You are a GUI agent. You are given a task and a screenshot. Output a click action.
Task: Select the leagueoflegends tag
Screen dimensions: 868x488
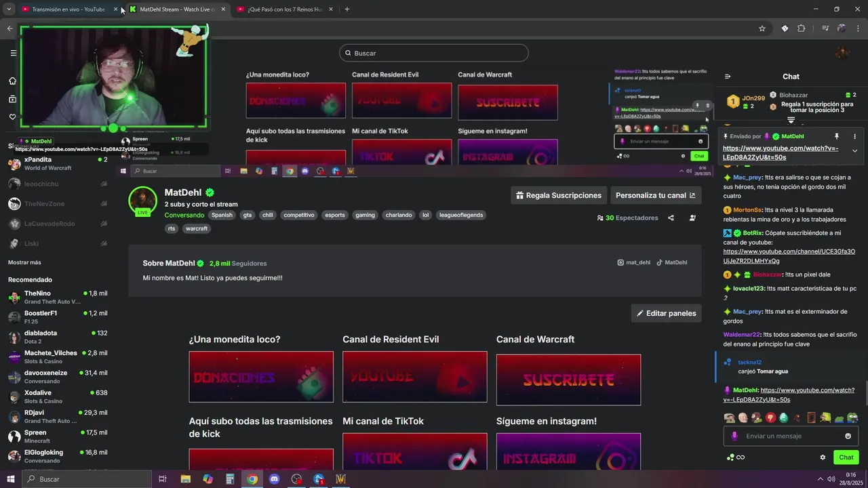click(x=461, y=215)
